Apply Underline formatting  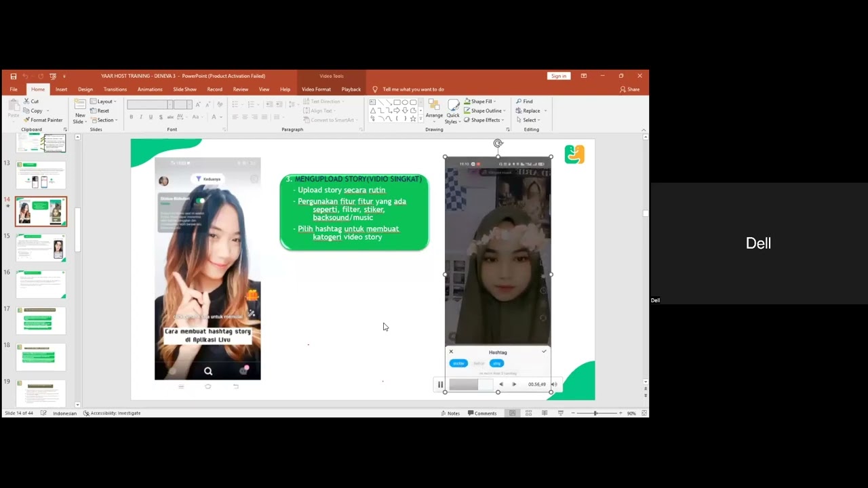[x=151, y=117]
